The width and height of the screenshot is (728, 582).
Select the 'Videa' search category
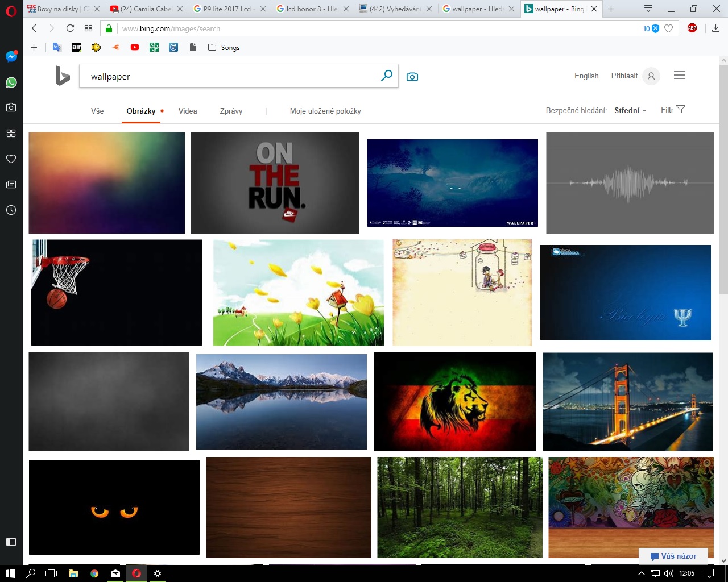[188, 111]
